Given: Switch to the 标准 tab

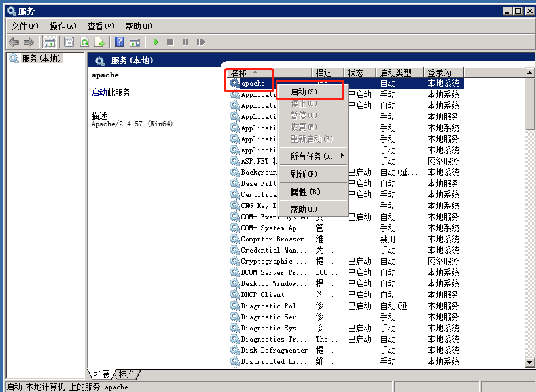Looking at the screenshot, I should pyautogui.click(x=127, y=374).
